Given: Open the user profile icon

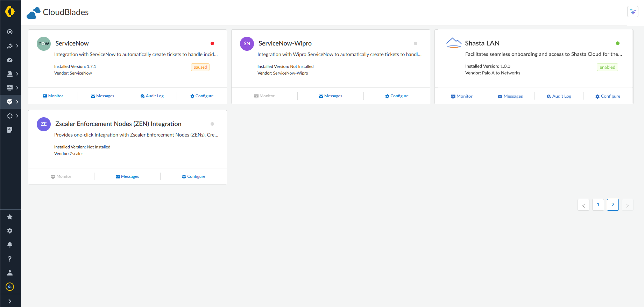Looking at the screenshot, I should coord(10,273).
